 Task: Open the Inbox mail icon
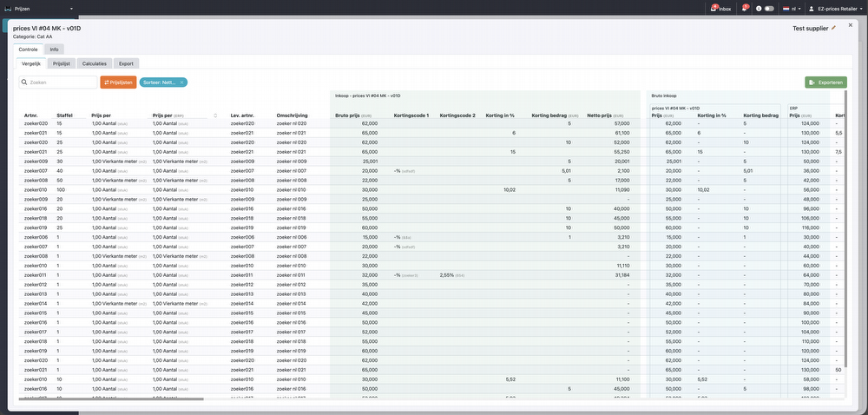[713, 8]
